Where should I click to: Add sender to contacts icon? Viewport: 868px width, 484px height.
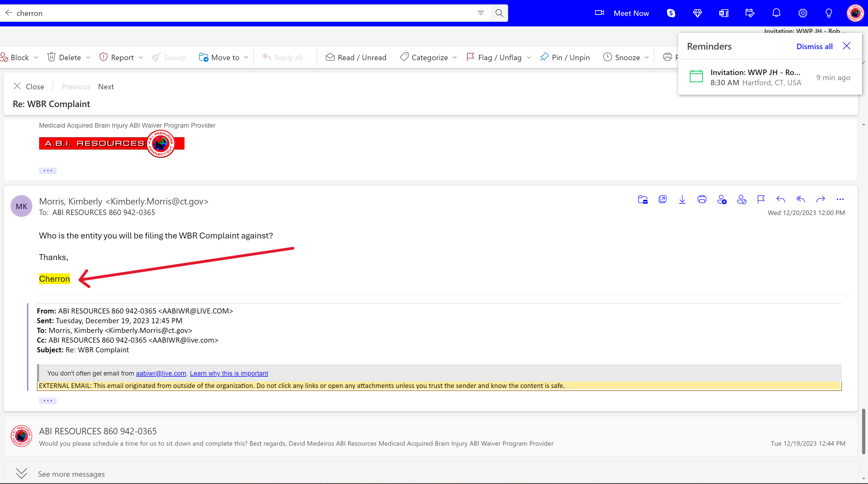point(722,199)
